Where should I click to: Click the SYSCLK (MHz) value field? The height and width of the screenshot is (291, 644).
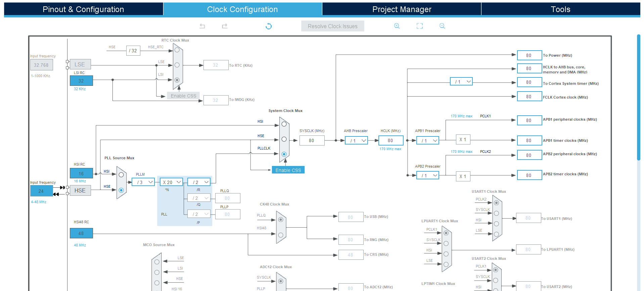312,140
